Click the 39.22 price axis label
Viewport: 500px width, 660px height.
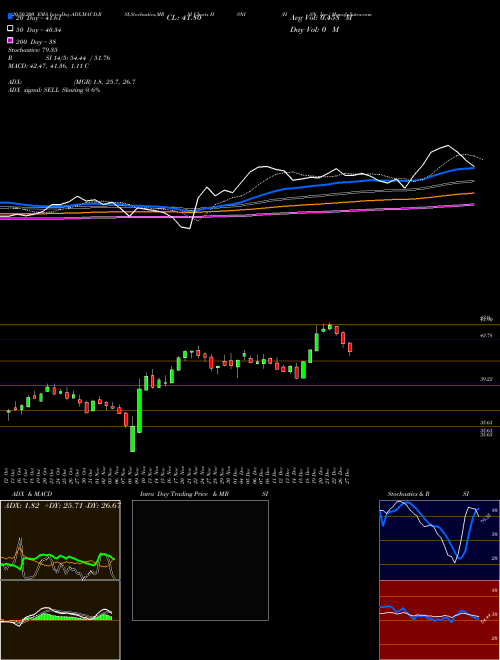[486, 379]
